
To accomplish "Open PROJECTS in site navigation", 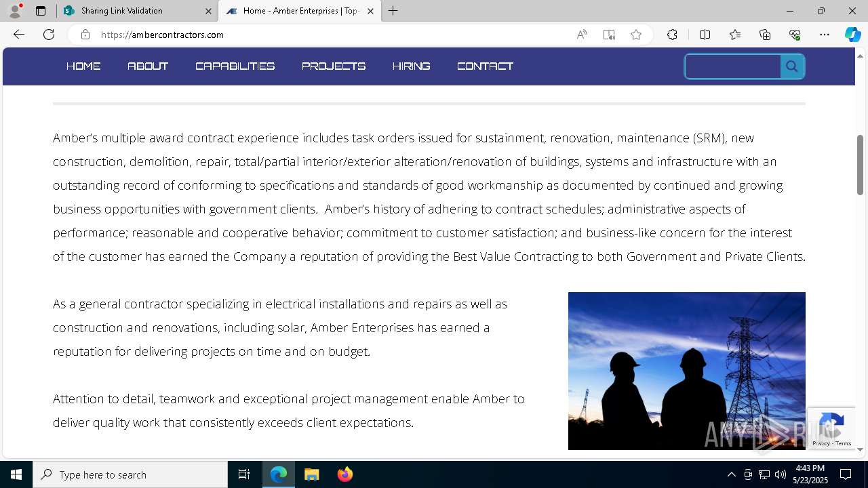I will [x=334, y=66].
